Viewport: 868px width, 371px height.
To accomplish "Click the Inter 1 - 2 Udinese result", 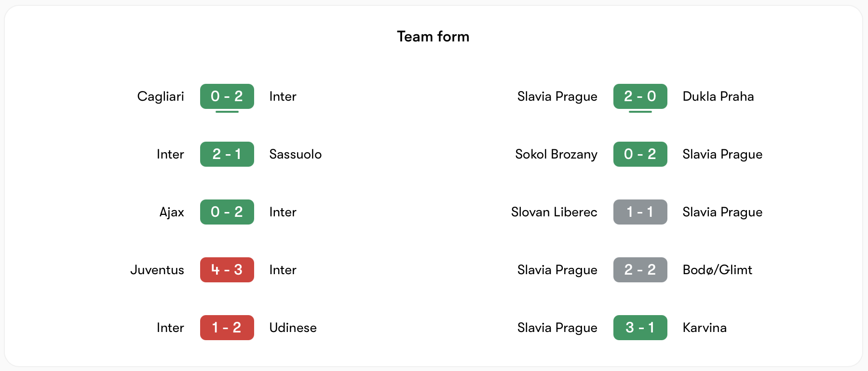I will (x=227, y=328).
